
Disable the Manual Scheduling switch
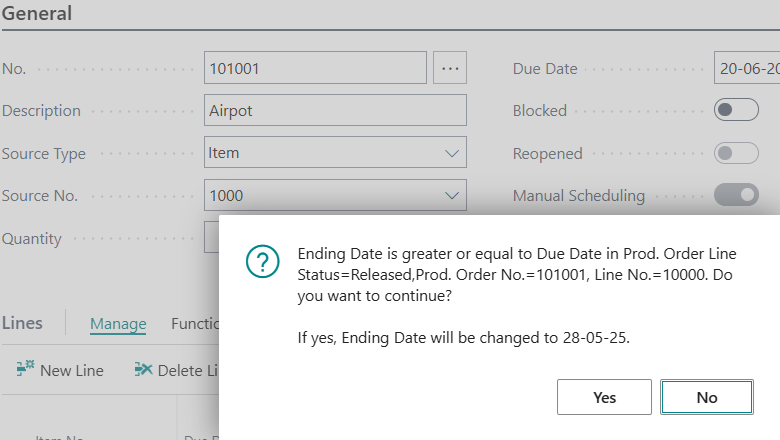[x=736, y=196]
